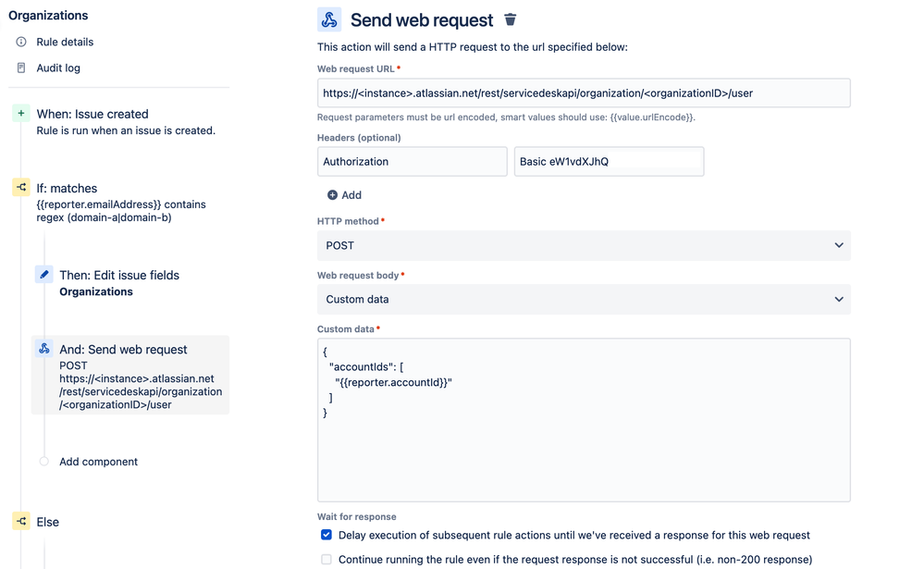The height and width of the screenshot is (569, 924).
Task: Select When: Issue created trigger
Action: point(92,114)
